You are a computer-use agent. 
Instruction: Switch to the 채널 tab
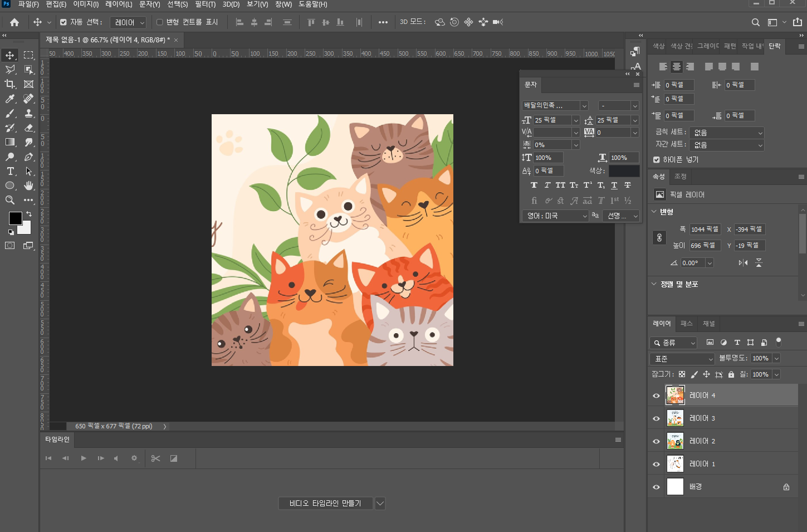708,324
